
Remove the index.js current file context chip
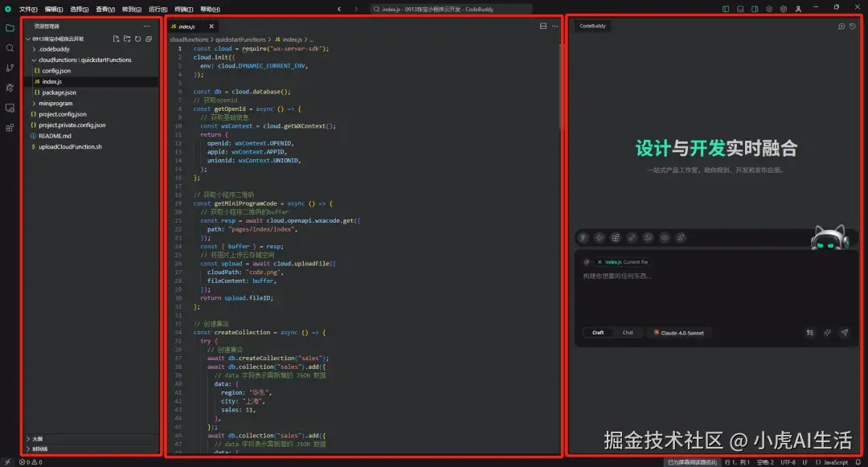pos(600,262)
